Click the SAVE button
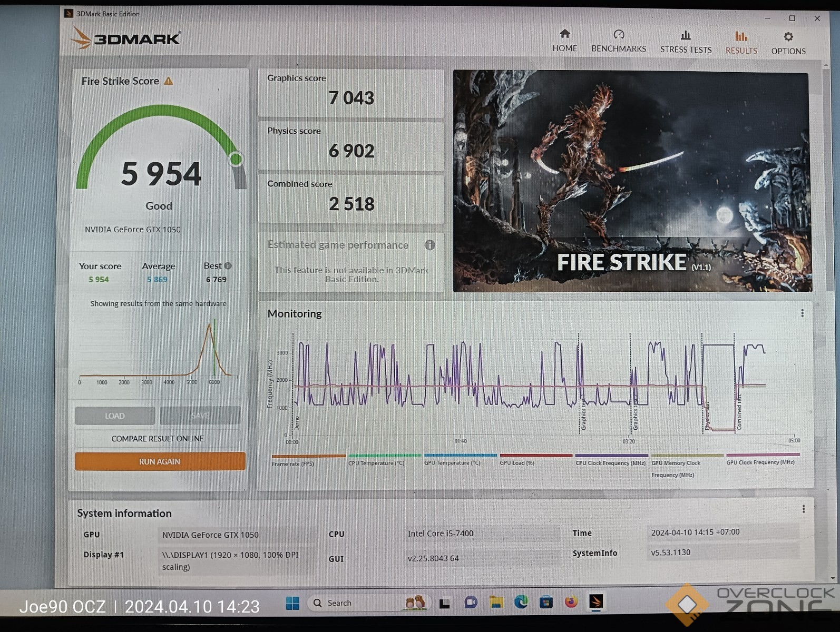This screenshot has width=840, height=632. 200,416
